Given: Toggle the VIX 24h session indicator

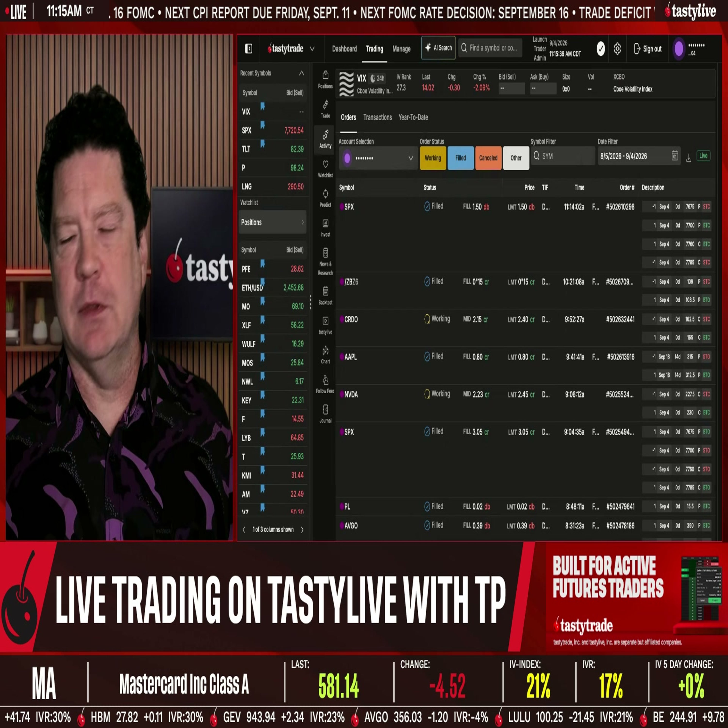Looking at the screenshot, I should [377, 78].
